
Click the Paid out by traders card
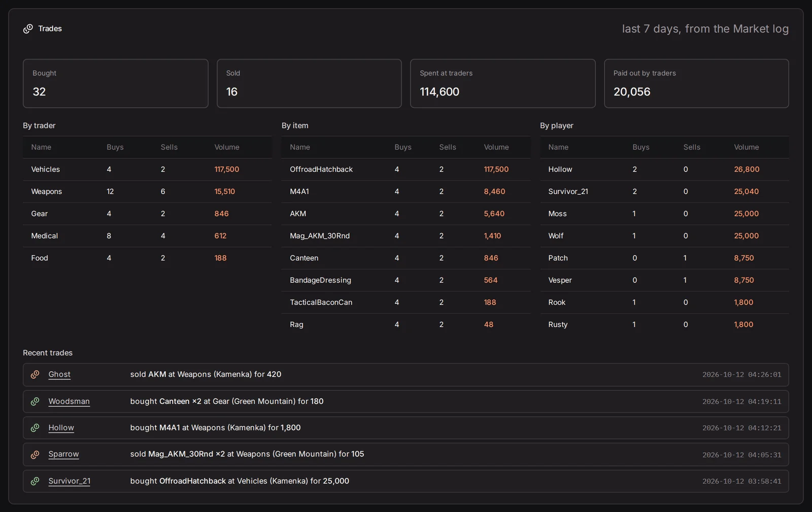pyautogui.click(x=696, y=83)
